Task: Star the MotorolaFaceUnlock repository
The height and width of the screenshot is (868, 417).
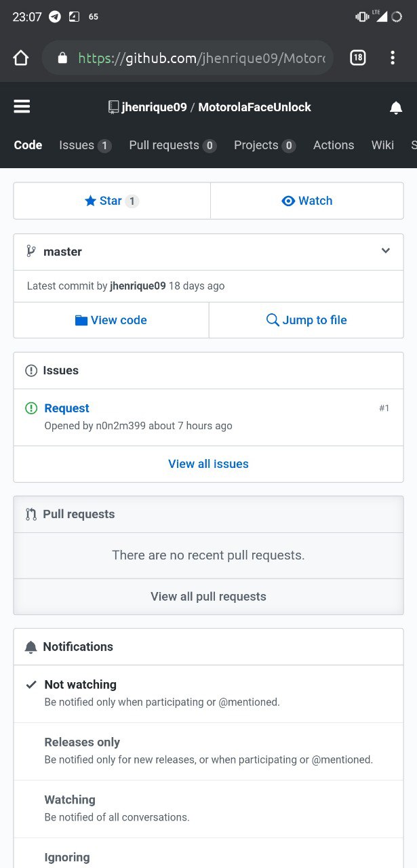Action: pos(112,201)
